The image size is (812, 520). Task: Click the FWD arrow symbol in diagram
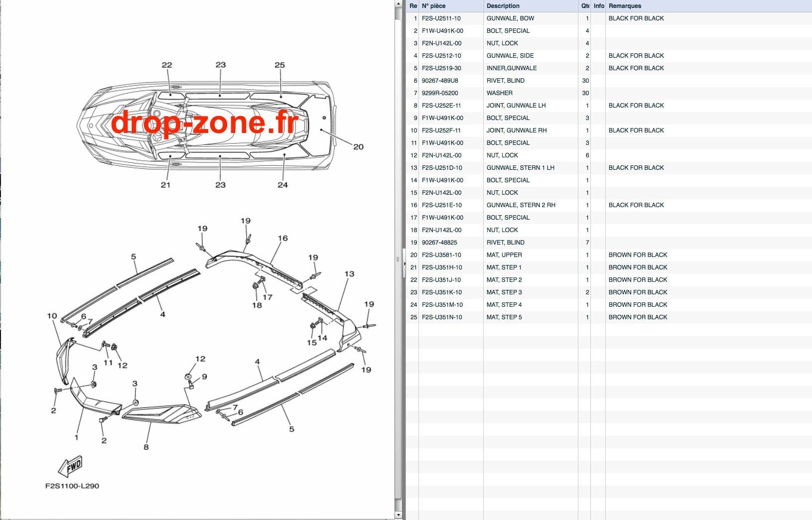(71, 466)
